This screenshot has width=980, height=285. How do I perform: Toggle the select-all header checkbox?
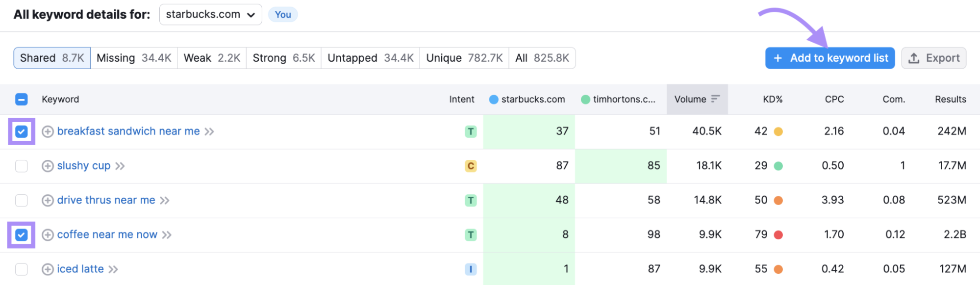pos(22,100)
